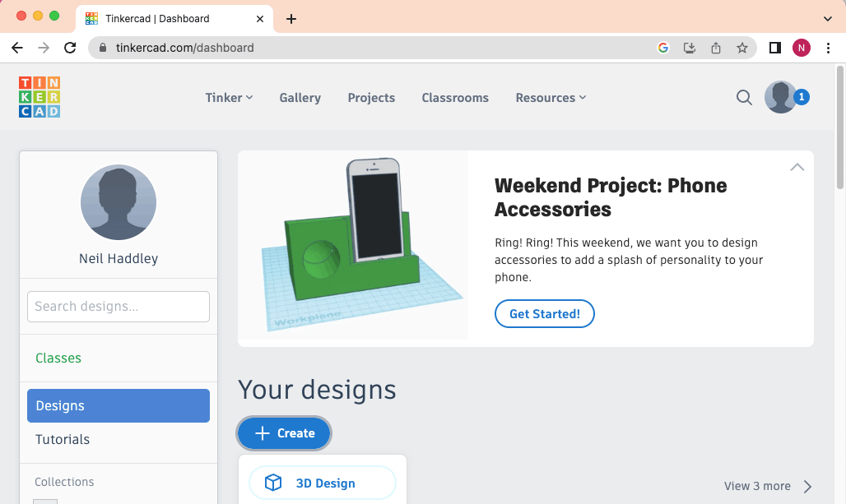
Task: Collapse the Weekend Project banner
Action: tap(797, 167)
